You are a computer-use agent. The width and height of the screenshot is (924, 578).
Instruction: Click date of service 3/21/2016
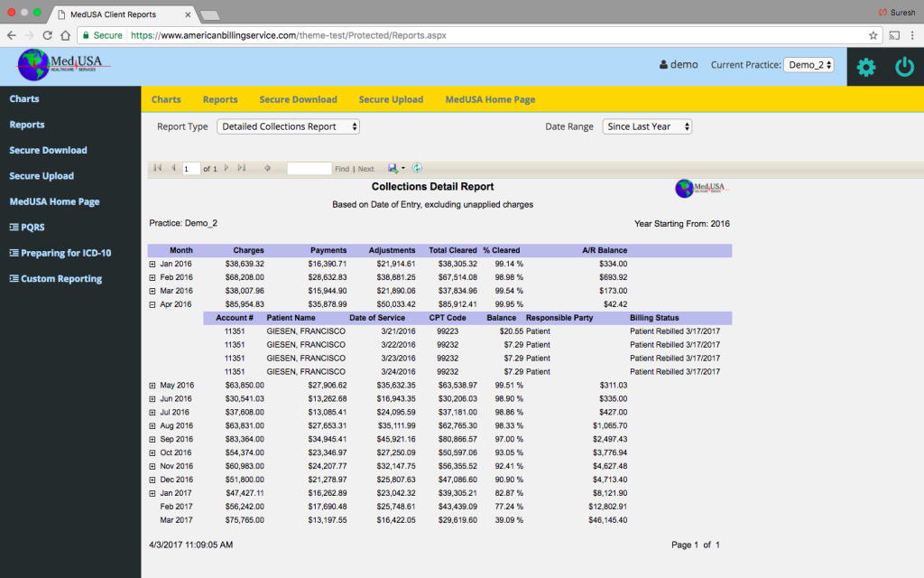coord(398,331)
